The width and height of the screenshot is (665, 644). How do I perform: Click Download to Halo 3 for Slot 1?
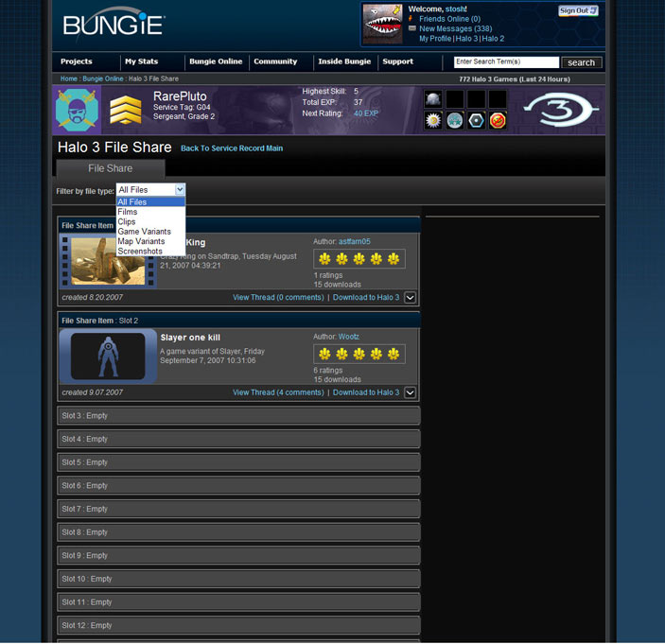[x=366, y=298]
